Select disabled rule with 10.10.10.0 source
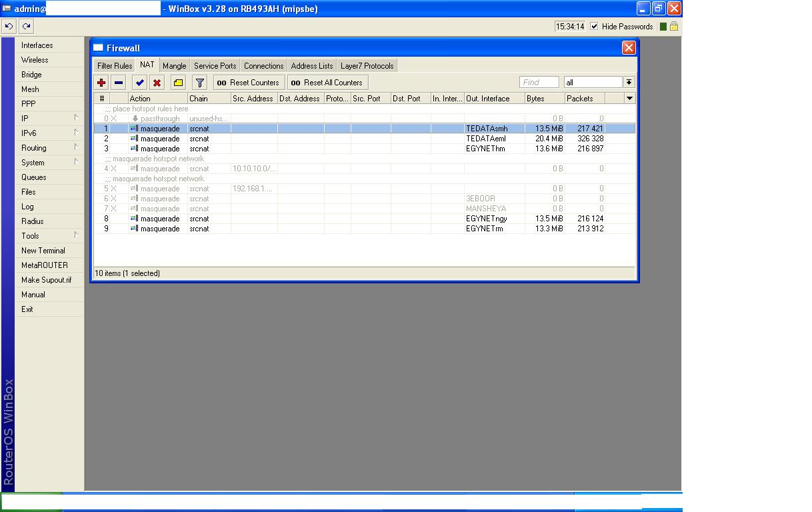812x512 pixels. (365, 169)
